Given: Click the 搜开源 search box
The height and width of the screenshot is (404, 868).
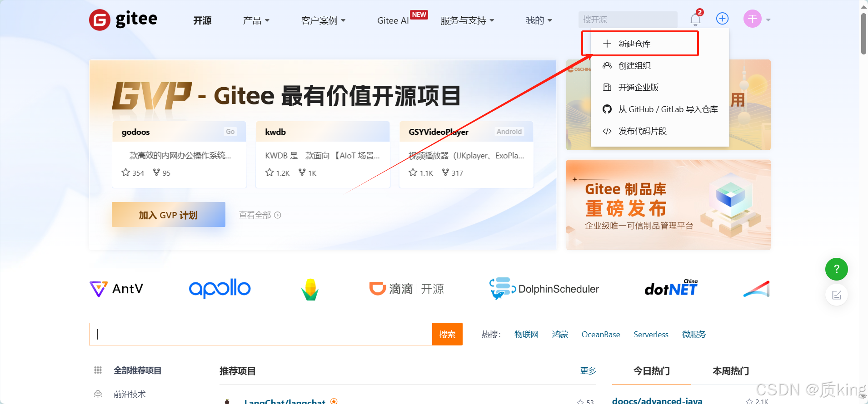Looking at the screenshot, I should [x=628, y=20].
